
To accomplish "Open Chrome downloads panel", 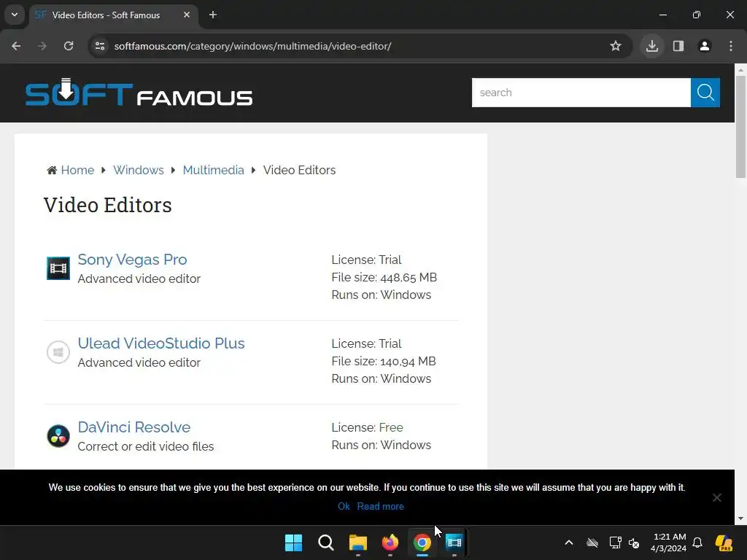I will point(652,46).
